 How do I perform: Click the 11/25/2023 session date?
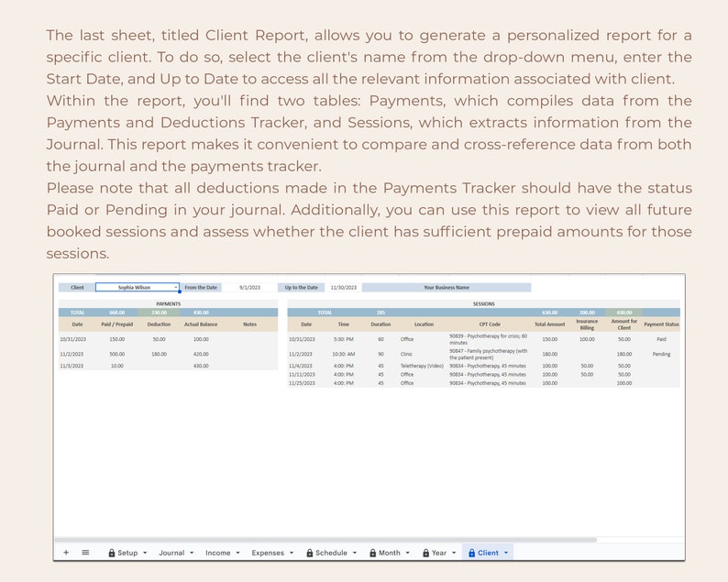tap(302, 383)
